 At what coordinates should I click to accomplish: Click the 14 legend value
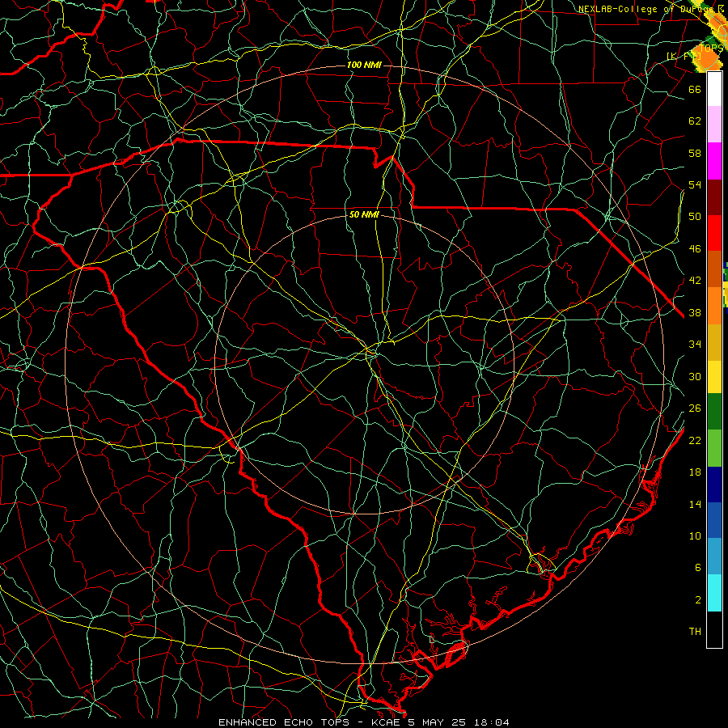(695, 504)
